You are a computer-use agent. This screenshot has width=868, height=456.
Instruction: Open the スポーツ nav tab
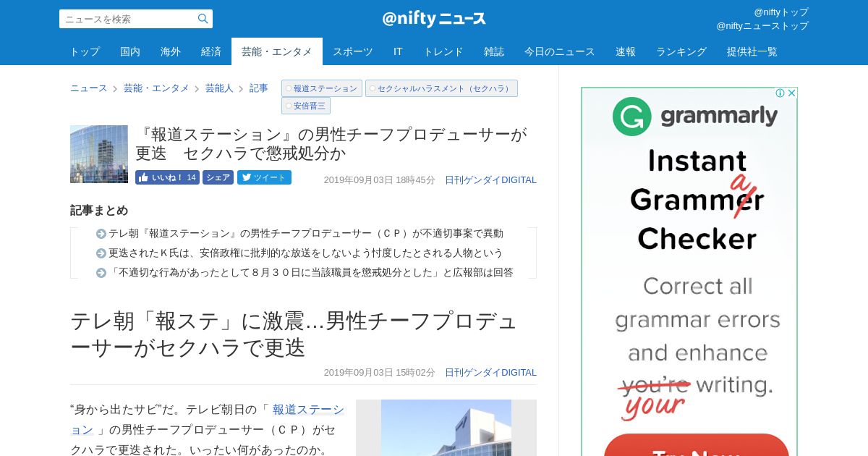pyautogui.click(x=353, y=51)
